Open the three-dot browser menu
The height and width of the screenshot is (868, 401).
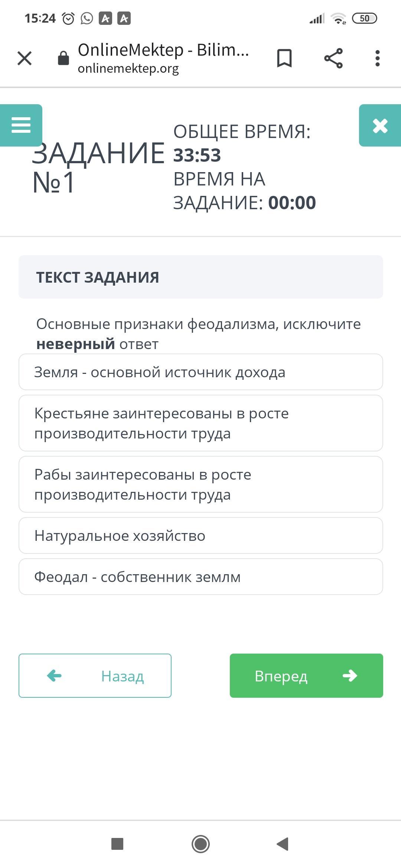(x=377, y=58)
